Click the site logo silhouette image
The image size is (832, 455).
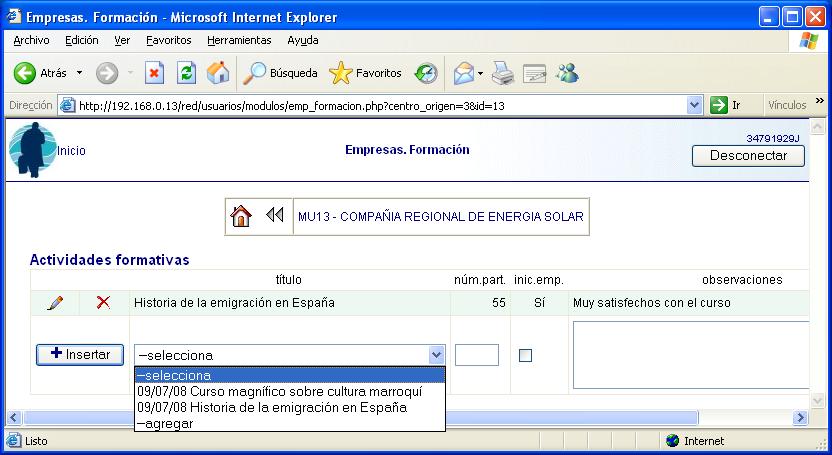click(33, 150)
